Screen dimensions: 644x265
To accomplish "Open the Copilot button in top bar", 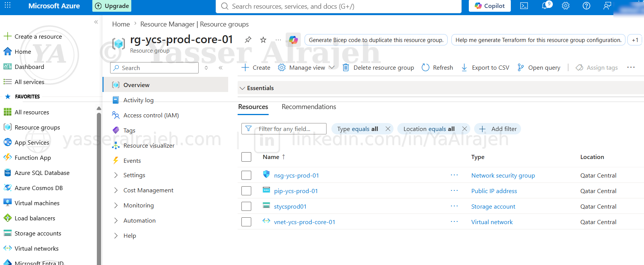I will 490,6.
